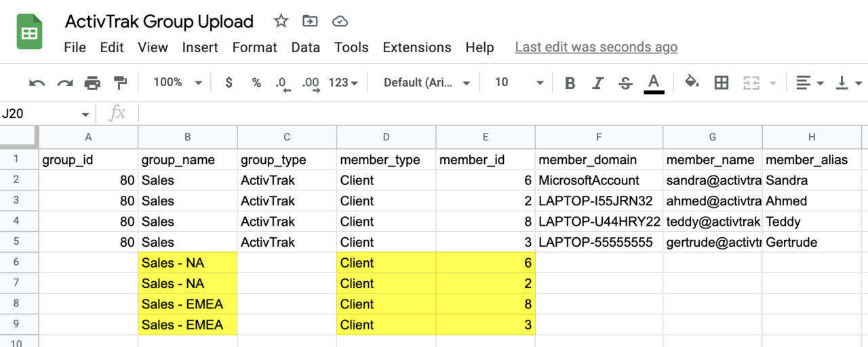Image resolution: width=868 pixels, height=347 pixels.
Task: Select the yellow Client cell in row 8
Action: [386, 304]
